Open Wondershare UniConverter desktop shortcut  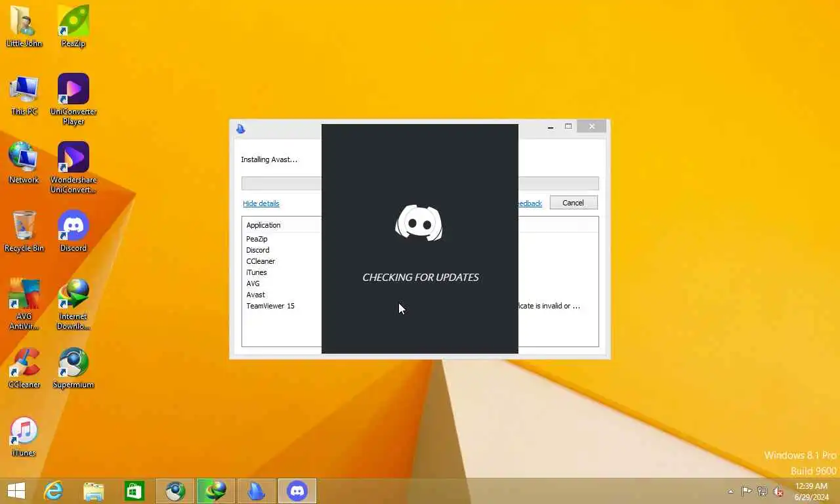click(x=73, y=167)
